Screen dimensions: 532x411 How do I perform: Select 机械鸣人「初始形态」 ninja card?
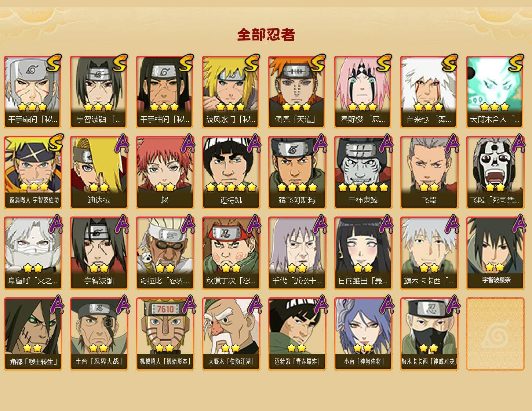[165, 334]
